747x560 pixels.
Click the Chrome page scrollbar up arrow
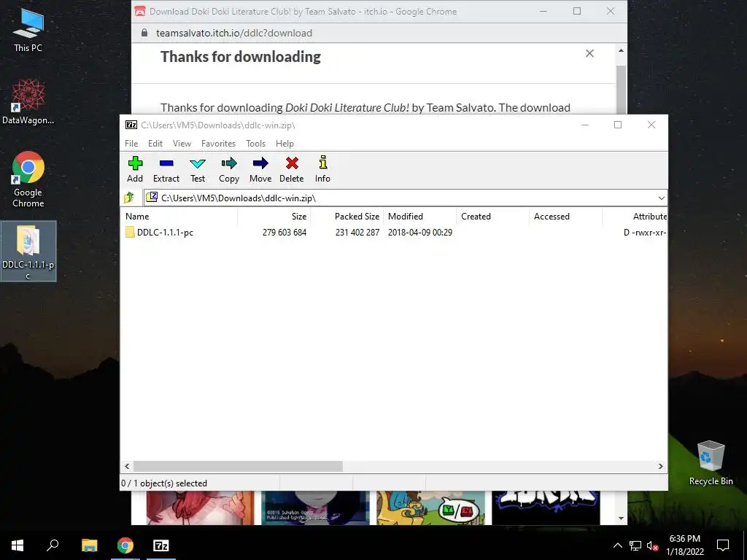[x=621, y=50]
